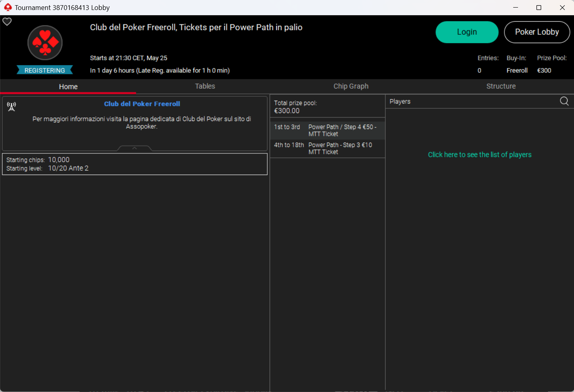Select the 4th to 18th prize row
Viewport: 574px width, 392px height.
pos(328,148)
